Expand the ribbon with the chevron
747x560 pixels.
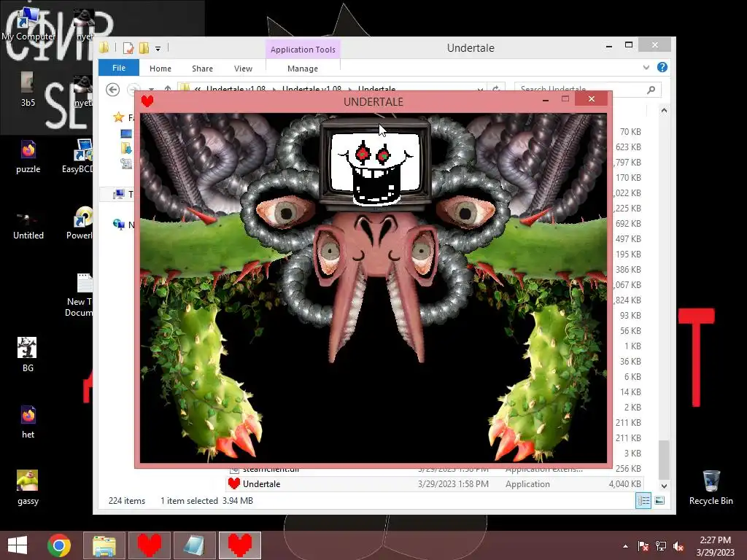click(x=646, y=67)
